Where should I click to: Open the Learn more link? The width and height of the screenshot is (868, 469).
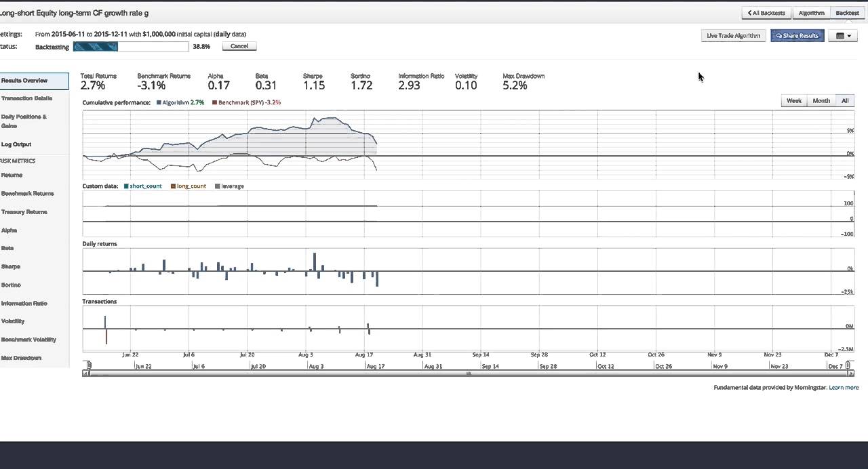844,388
